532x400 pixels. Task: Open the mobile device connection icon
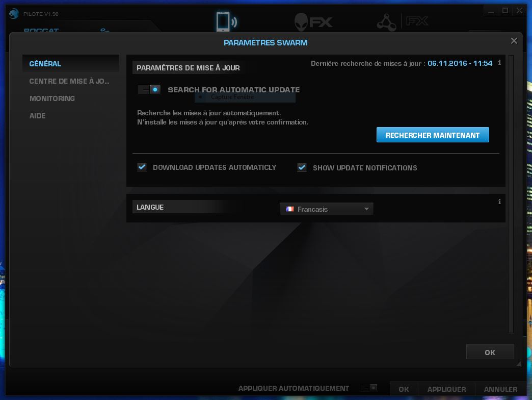[x=225, y=21]
